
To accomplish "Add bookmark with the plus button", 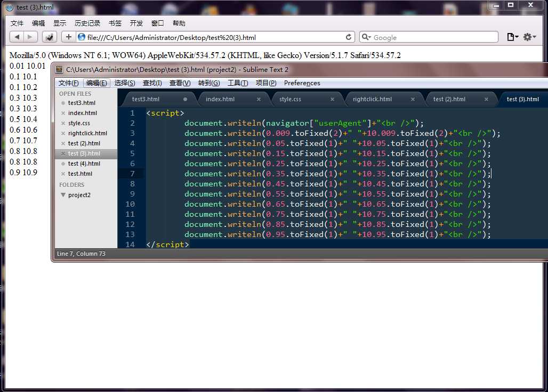I will (x=68, y=37).
